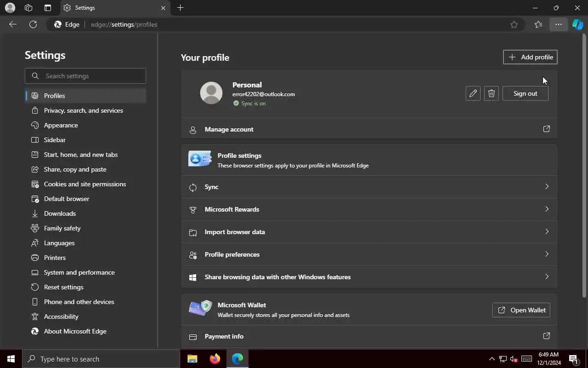Select Profiles in settings sidebar
The height and width of the screenshot is (368, 588).
coord(85,96)
